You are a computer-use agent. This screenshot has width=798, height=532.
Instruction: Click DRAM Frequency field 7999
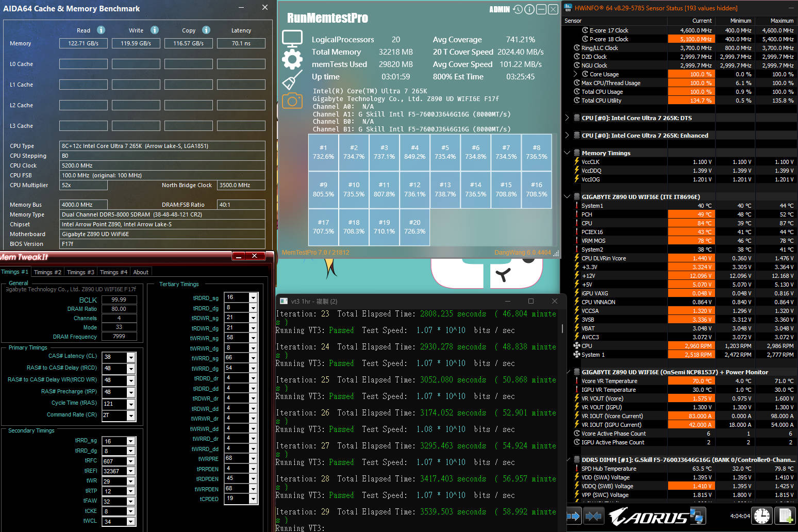(119, 336)
